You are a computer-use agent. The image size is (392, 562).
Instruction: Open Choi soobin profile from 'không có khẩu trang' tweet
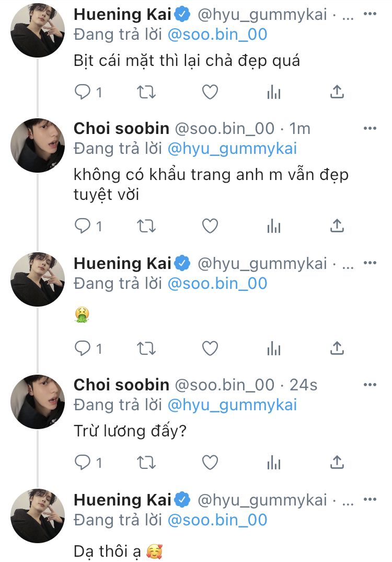pos(121,128)
